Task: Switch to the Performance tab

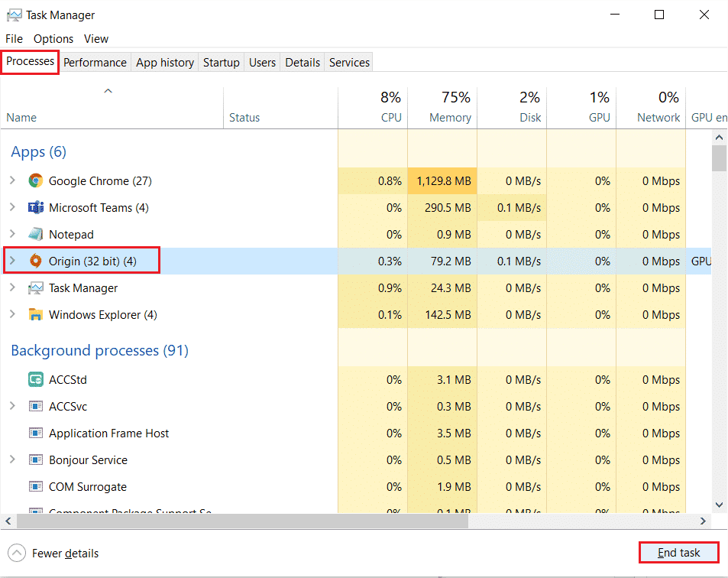Action: click(x=95, y=62)
